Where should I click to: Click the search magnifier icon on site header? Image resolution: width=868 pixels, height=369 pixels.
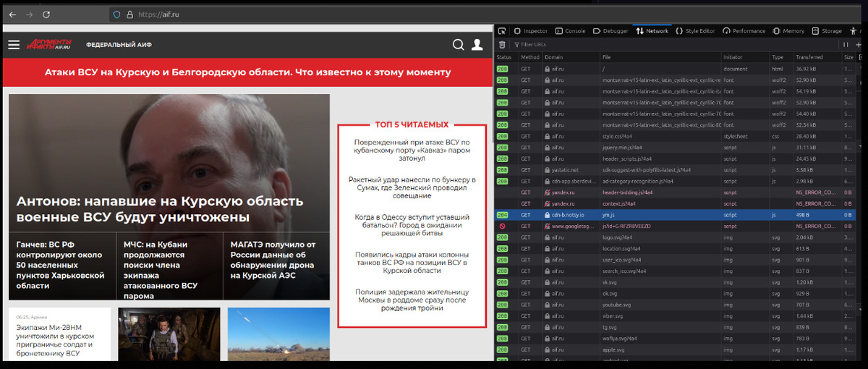pos(459,45)
